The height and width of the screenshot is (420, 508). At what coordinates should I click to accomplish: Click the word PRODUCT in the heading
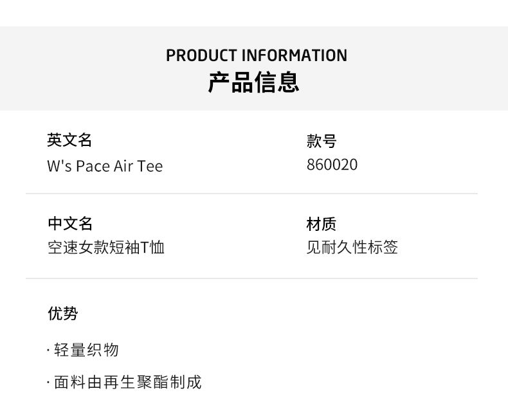point(201,56)
